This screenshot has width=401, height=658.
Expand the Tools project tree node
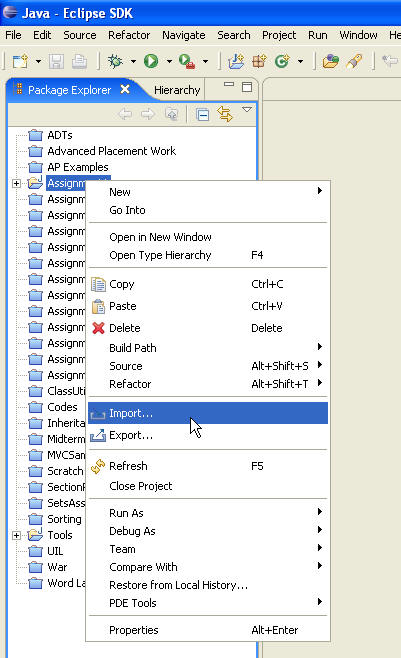(x=16, y=535)
